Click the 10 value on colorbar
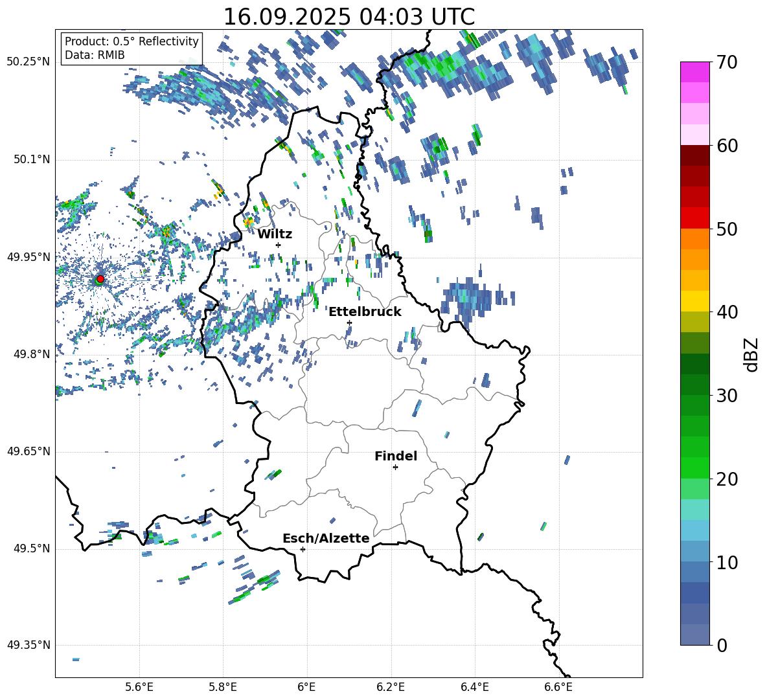Viewport: 767px width, 700px height. tap(727, 562)
